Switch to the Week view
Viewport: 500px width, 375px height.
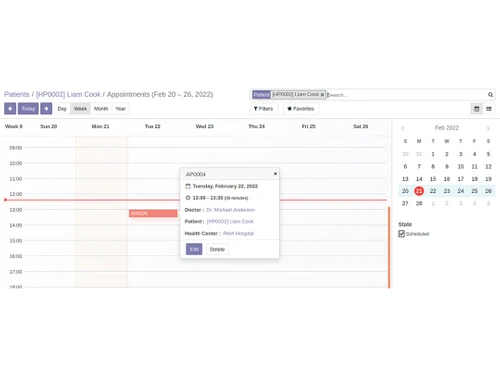pos(80,109)
